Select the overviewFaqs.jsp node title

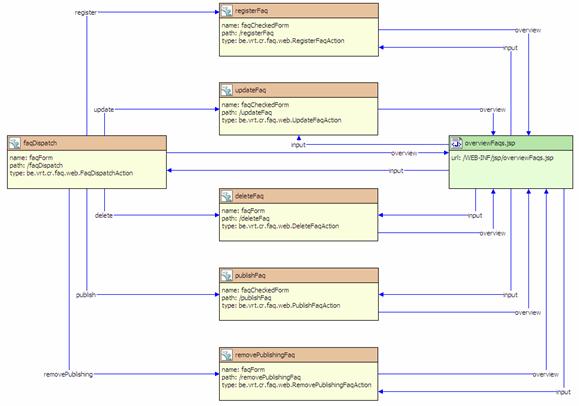(490, 143)
